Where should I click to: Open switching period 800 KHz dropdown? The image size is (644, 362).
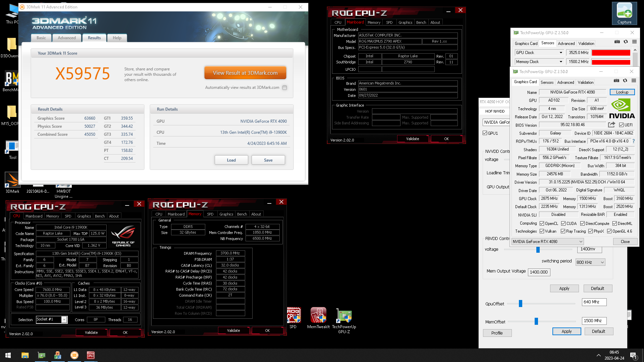click(x=590, y=262)
